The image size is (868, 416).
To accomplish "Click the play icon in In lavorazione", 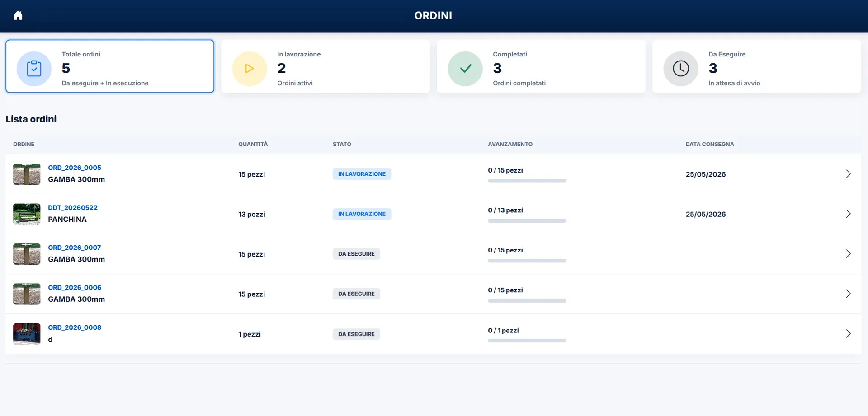I will pyautogui.click(x=250, y=69).
